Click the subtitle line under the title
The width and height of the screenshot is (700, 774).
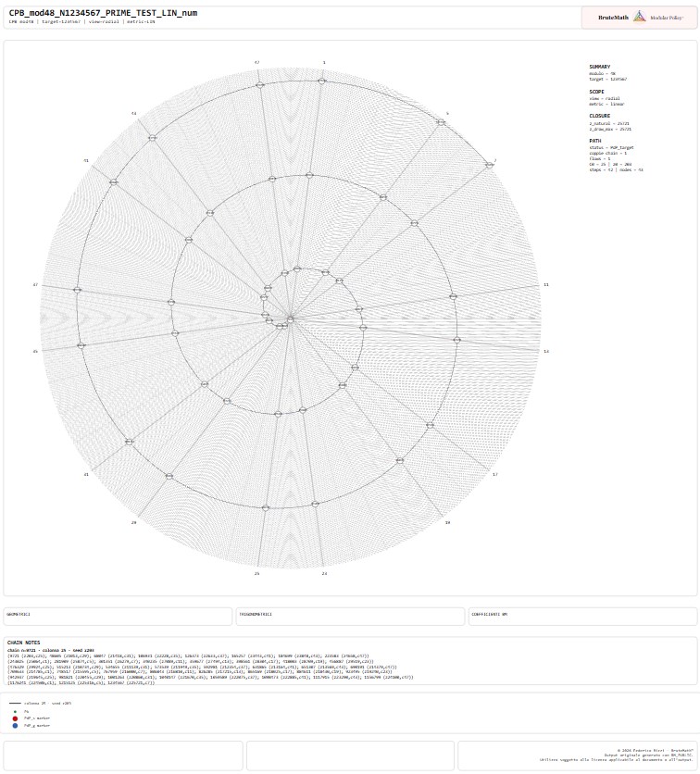click(82, 21)
